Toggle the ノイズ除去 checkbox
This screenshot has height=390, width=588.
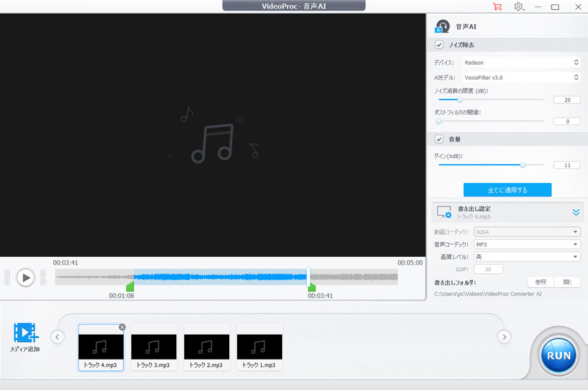tap(439, 45)
